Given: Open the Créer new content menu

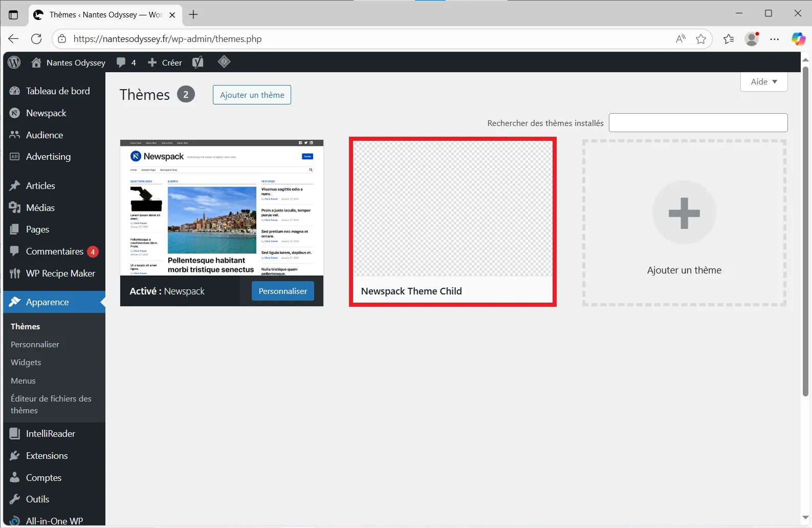Looking at the screenshot, I should click(x=165, y=62).
